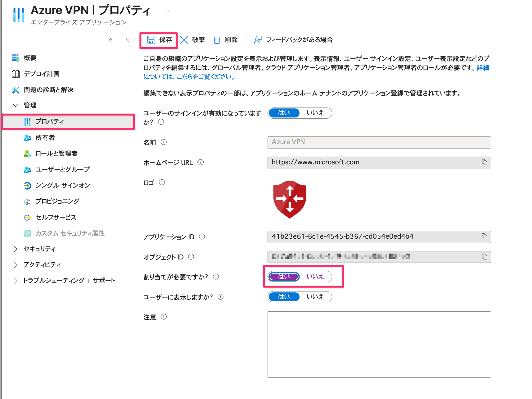Image resolution: width=532 pixels, height=399 pixels.
Task: Copy the application ID
Action: coord(485,236)
